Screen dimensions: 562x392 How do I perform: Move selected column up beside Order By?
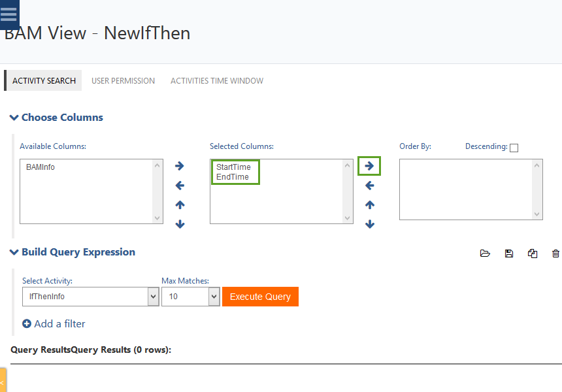369,205
